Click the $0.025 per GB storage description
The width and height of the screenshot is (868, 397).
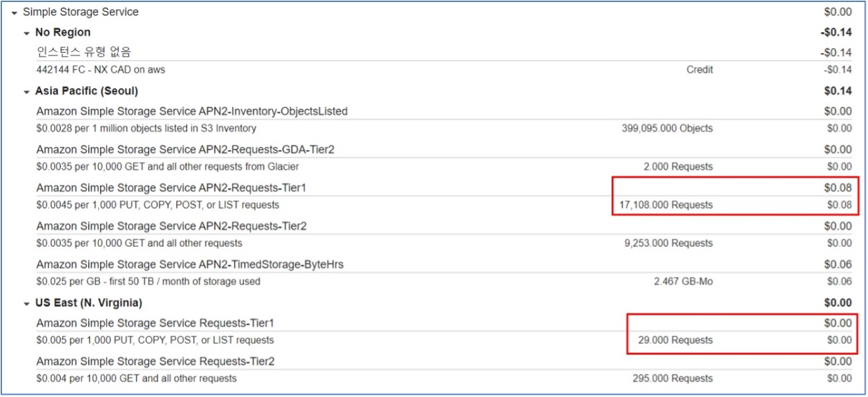pos(148,282)
